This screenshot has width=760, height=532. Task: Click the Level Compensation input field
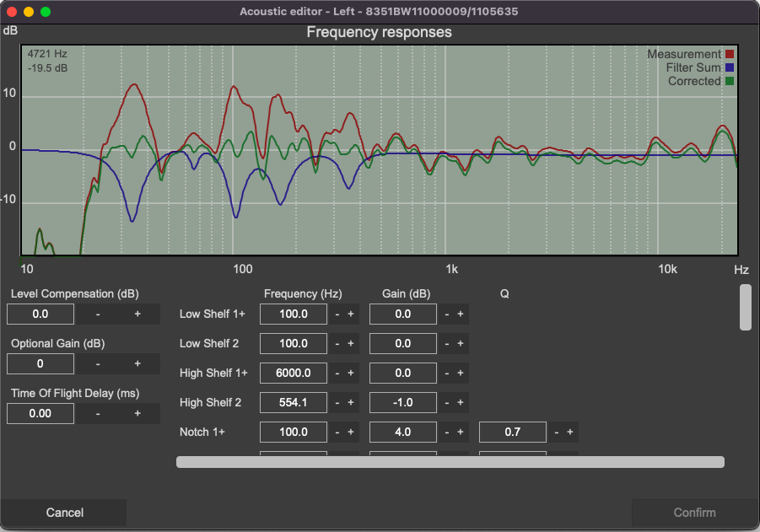point(40,314)
